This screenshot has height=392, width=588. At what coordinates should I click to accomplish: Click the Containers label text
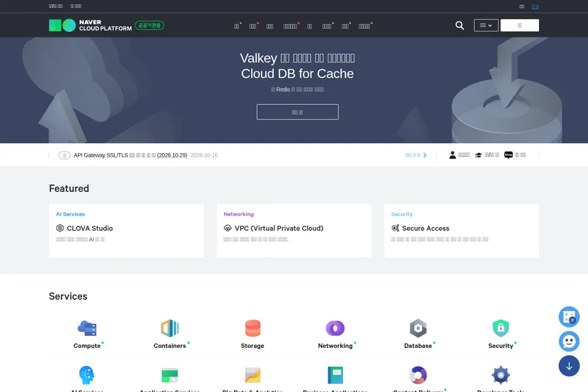pyautogui.click(x=170, y=346)
